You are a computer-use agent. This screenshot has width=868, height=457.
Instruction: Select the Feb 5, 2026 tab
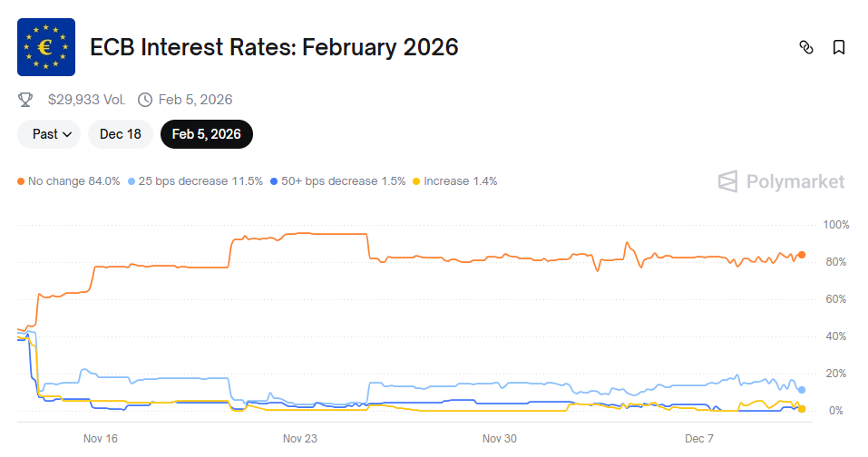pyautogui.click(x=206, y=134)
